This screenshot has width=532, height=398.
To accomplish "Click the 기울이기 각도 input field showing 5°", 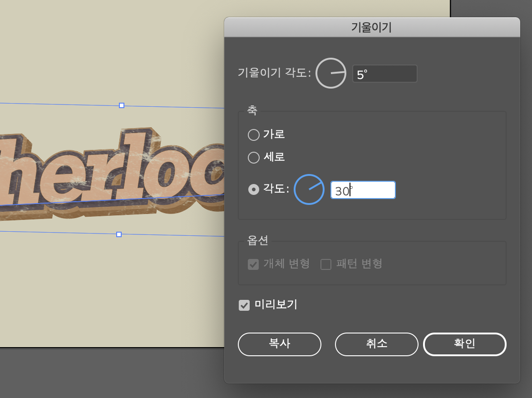I will pos(385,74).
